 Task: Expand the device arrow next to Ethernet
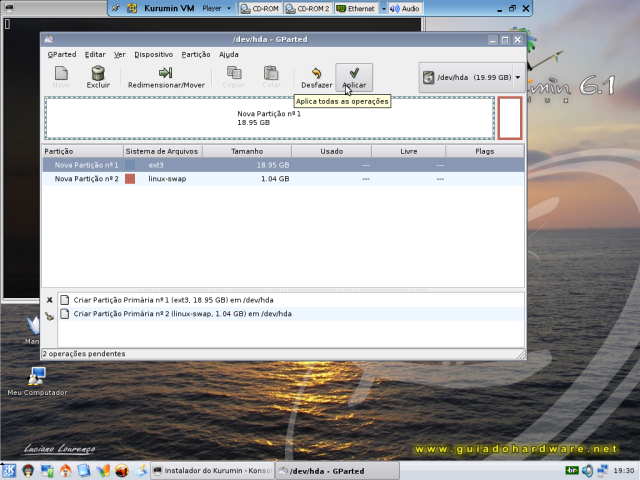383,8
